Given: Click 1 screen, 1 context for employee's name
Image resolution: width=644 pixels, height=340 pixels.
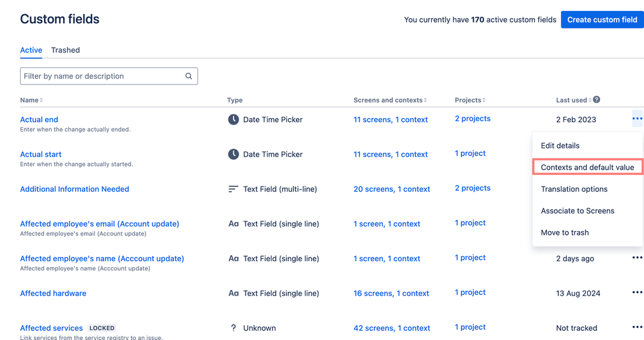Looking at the screenshot, I should [387, 259].
